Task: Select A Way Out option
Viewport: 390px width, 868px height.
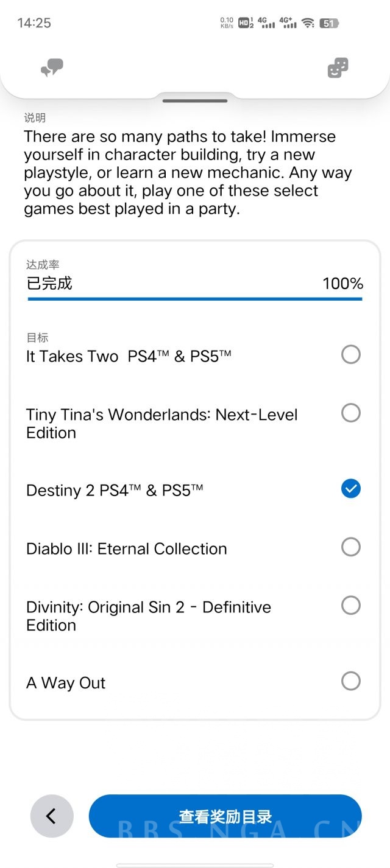Action: coord(350,681)
